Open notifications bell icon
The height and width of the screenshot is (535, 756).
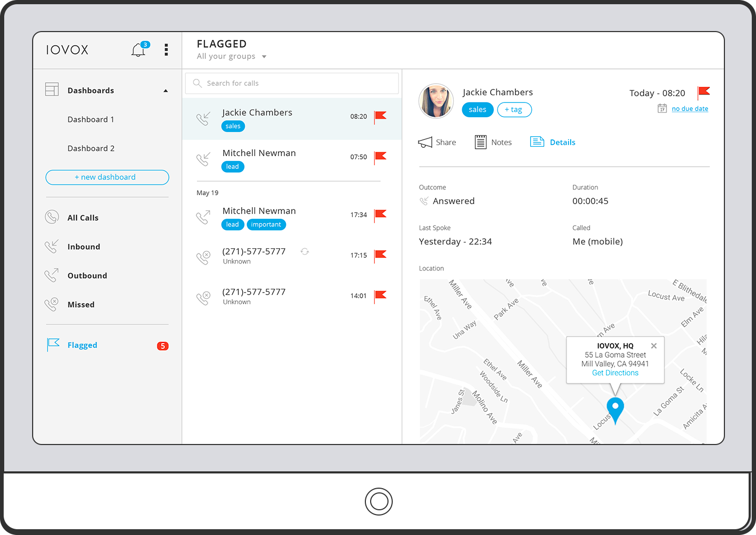click(138, 49)
